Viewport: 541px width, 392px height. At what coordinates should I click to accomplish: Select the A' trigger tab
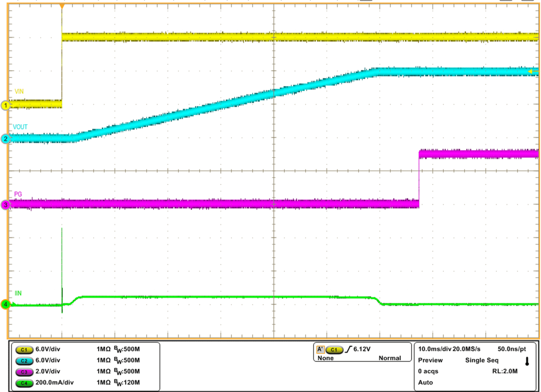point(320,349)
